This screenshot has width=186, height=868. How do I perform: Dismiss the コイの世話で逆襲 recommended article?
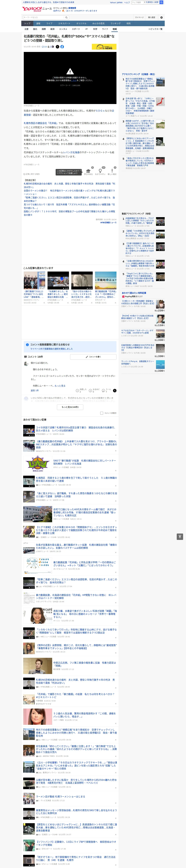coord(116,435)
